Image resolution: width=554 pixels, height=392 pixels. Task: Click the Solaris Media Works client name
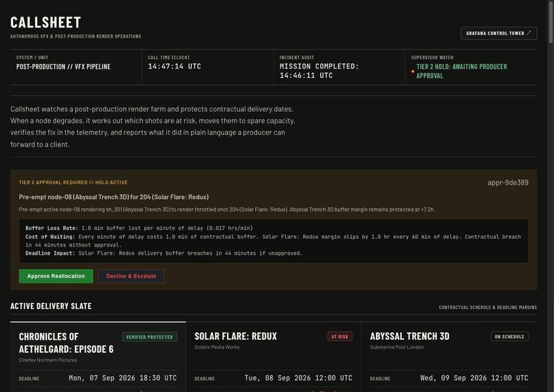(x=217, y=347)
